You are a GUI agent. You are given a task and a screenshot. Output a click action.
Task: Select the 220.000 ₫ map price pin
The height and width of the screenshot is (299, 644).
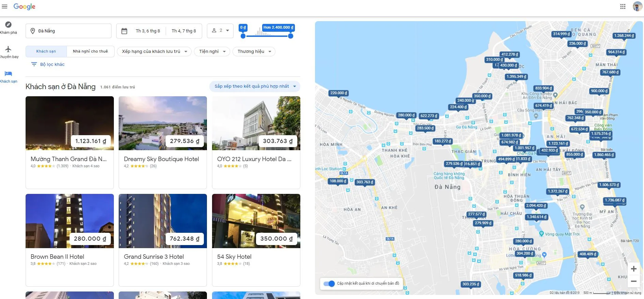pos(339,93)
